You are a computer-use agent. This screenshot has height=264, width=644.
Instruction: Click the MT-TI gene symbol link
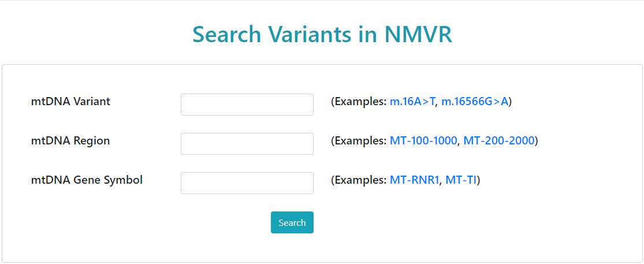click(461, 180)
